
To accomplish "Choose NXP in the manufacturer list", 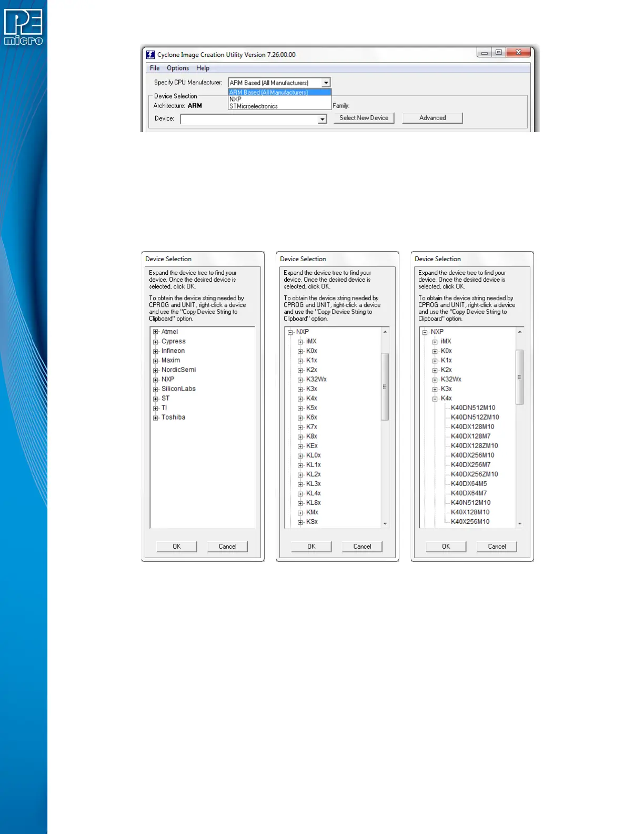I will tap(280, 99).
